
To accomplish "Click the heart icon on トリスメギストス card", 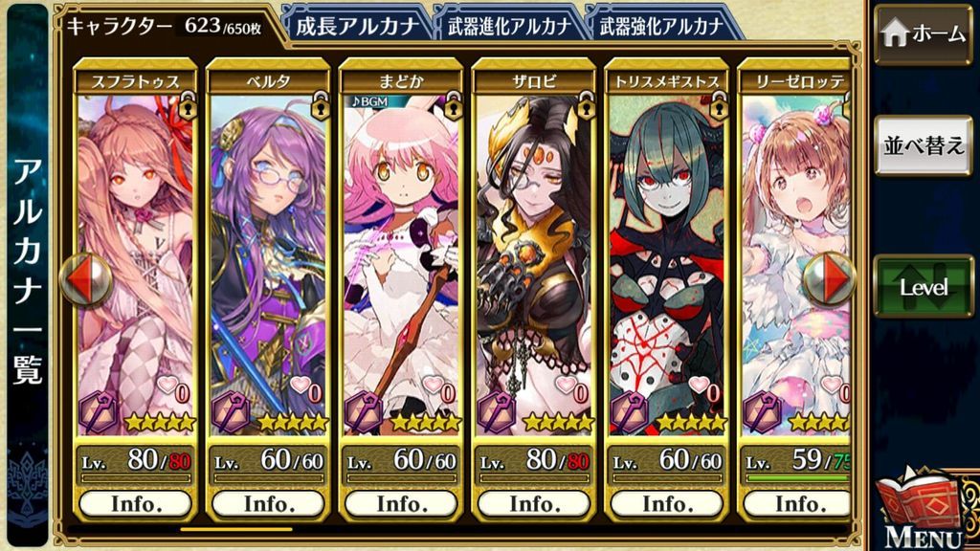I will click(700, 385).
